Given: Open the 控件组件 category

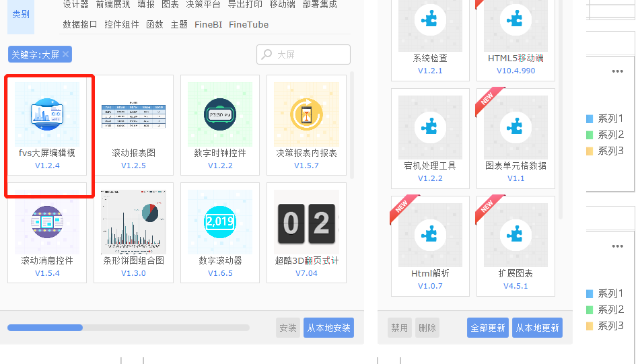Looking at the screenshot, I should coord(122,24).
